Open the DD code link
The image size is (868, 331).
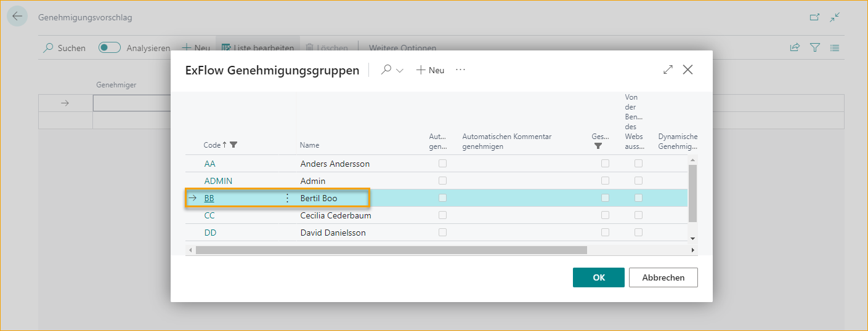pyautogui.click(x=210, y=233)
